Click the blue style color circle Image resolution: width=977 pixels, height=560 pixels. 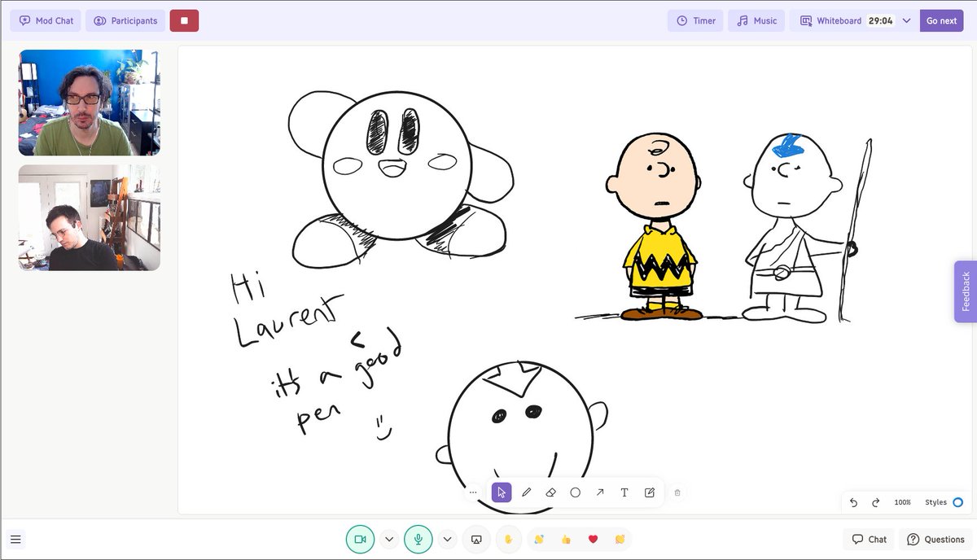pyautogui.click(x=958, y=503)
